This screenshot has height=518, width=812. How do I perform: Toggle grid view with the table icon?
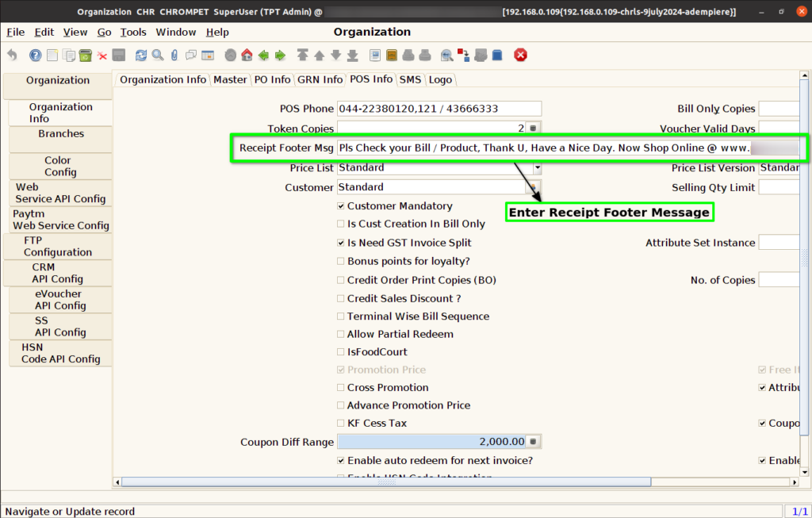[x=208, y=55]
